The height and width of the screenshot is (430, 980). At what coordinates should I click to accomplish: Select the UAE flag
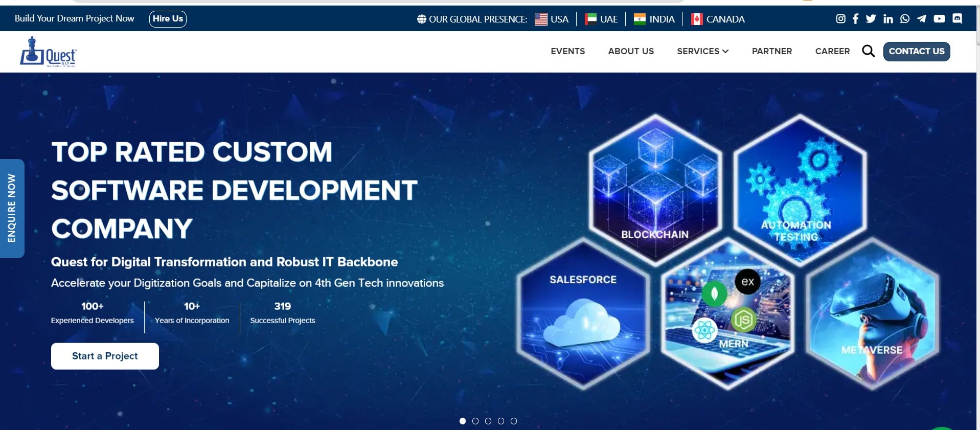(x=590, y=19)
